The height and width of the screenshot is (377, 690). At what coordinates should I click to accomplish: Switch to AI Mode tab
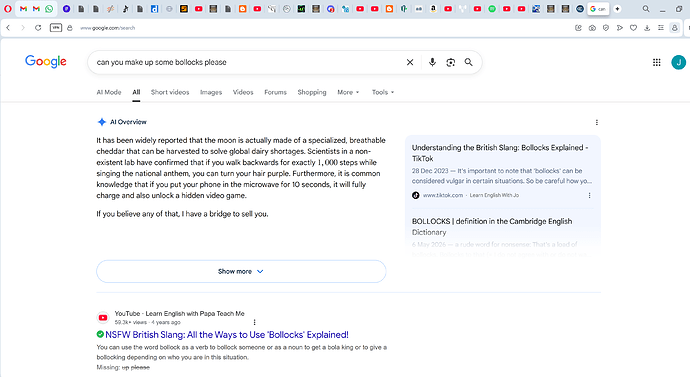coord(109,92)
